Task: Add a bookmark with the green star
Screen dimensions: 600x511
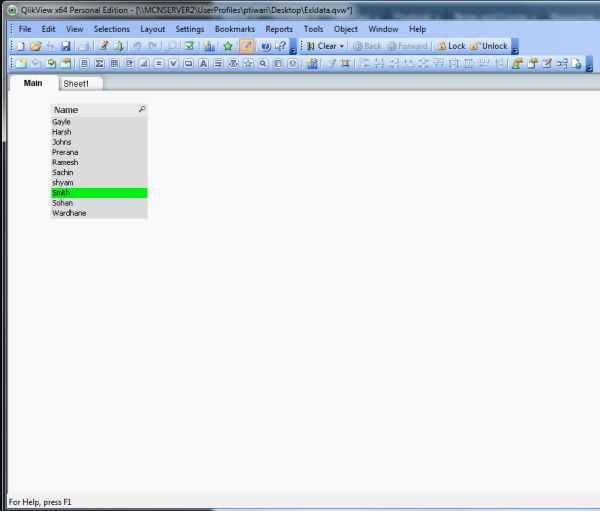Action: click(228, 46)
